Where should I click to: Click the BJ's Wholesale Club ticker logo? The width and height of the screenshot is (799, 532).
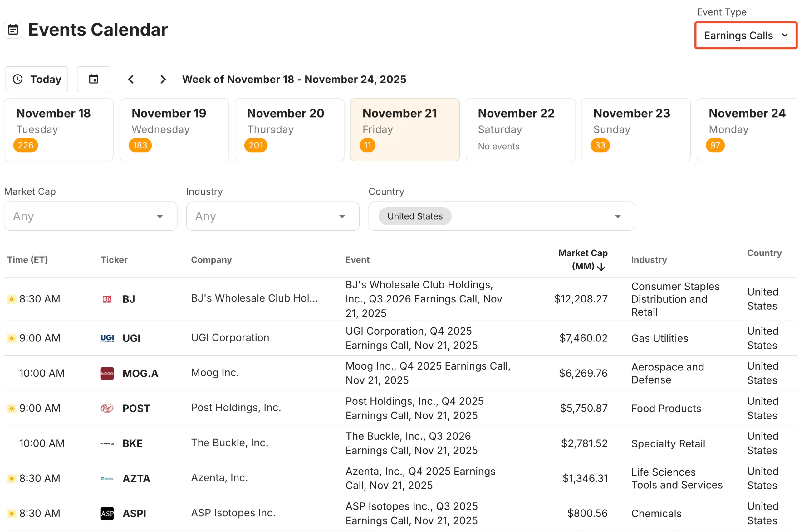[x=107, y=299]
